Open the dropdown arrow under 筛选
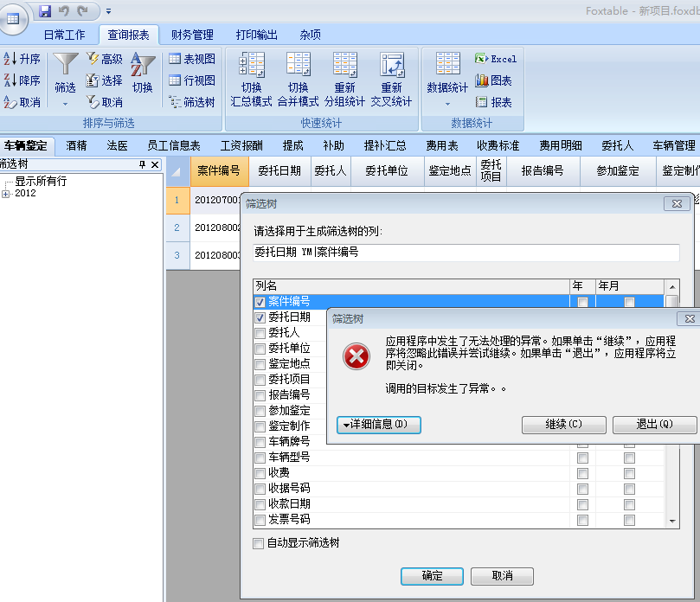Image resolution: width=700 pixels, height=602 pixels. click(x=65, y=105)
